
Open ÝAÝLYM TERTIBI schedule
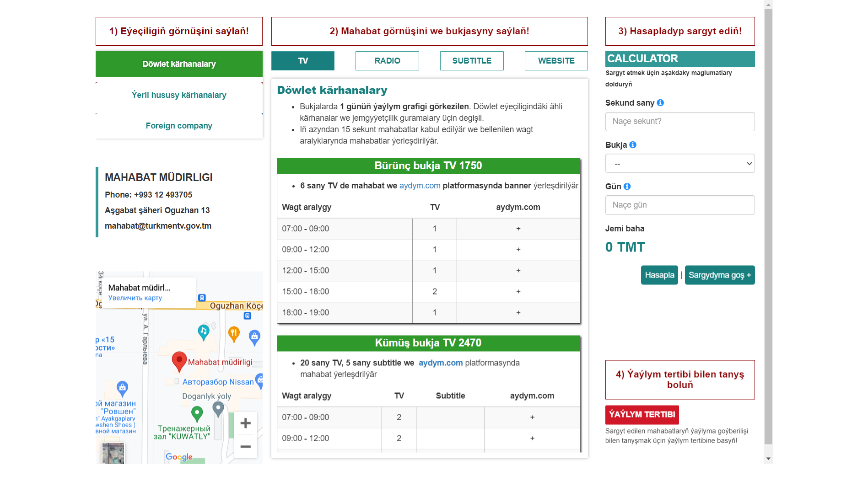(x=642, y=415)
